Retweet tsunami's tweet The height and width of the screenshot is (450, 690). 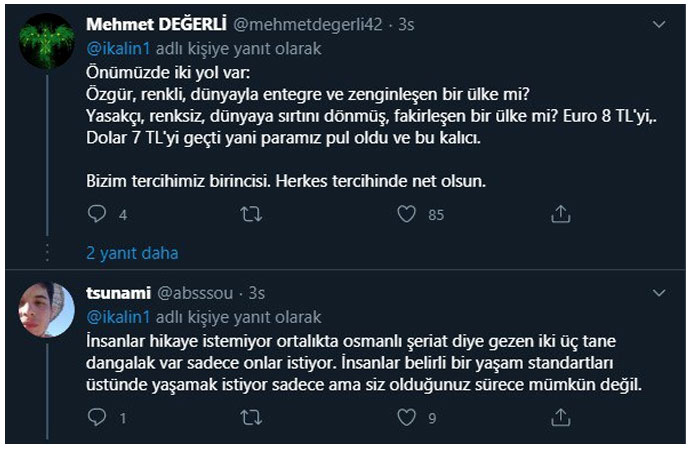[x=252, y=418]
